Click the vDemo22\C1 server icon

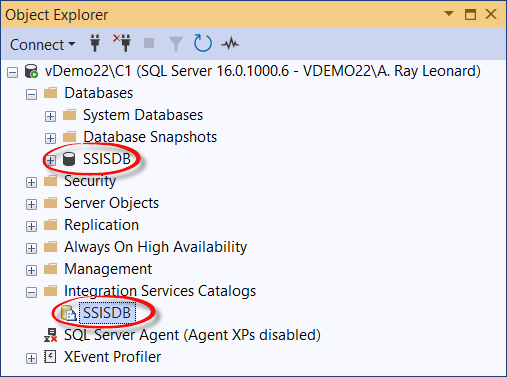31,71
